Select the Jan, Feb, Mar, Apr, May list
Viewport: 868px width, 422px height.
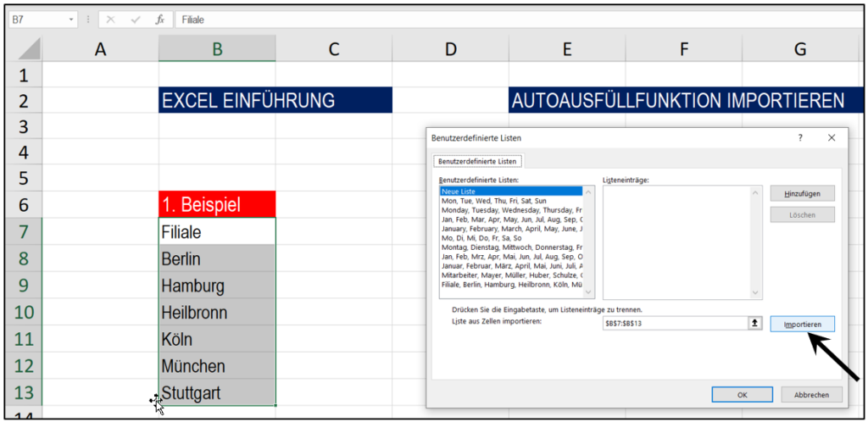click(511, 219)
